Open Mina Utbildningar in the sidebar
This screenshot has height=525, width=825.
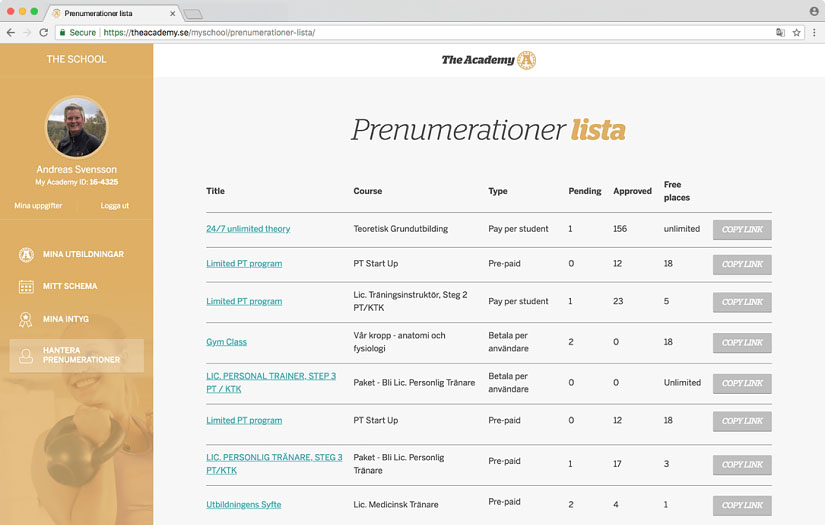click(x=83, y=255)
